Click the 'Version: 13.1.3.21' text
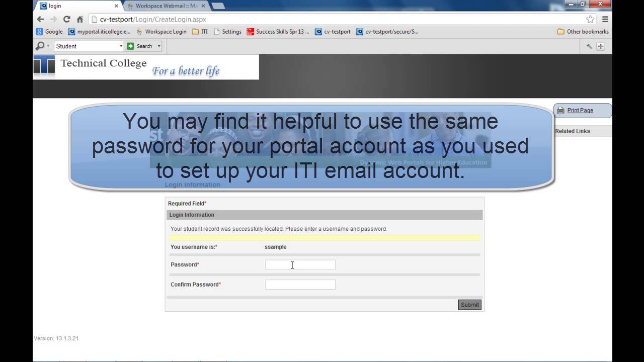 point(56,338)
